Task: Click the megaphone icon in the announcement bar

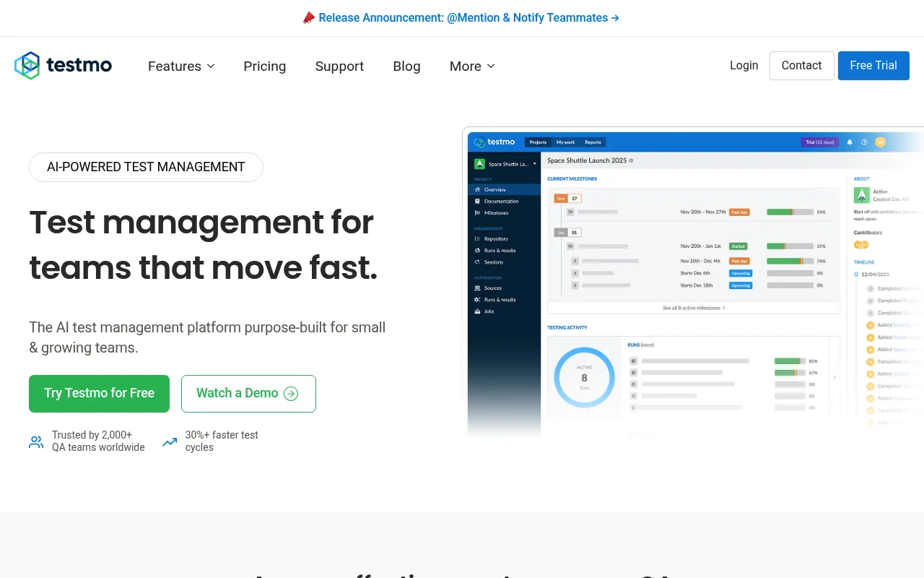Action: (x=308, y=18)
